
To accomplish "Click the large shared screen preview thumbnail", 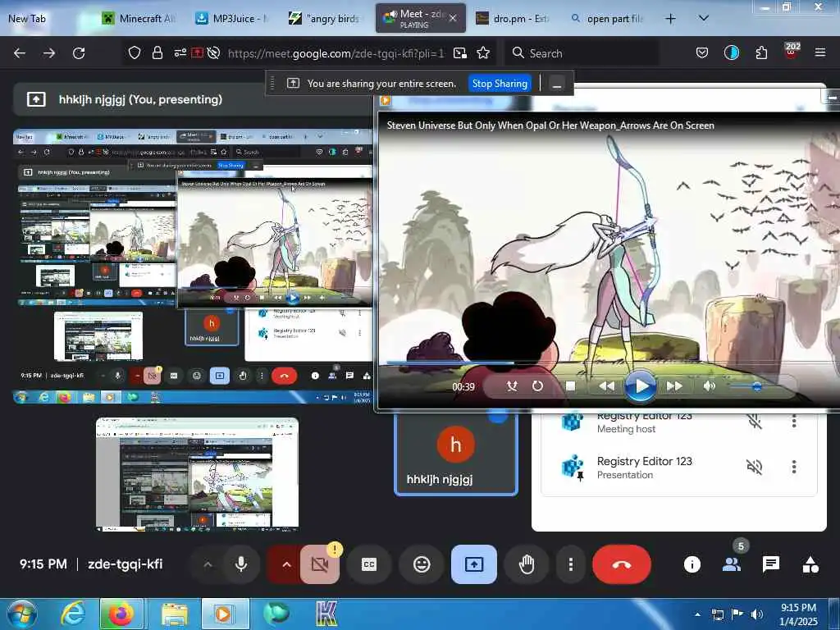I will 192,267.
